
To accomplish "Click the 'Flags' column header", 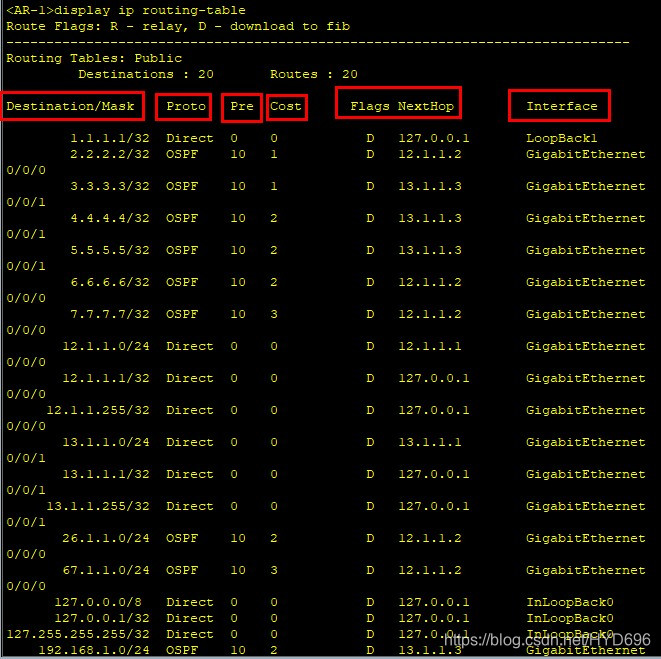I will coord(370,106).
